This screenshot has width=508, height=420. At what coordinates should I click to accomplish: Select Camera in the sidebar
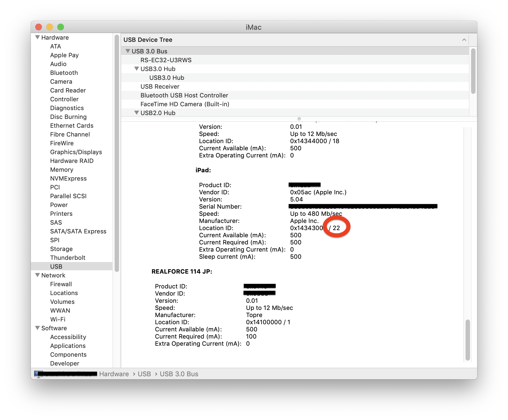(x=61, y=81)
